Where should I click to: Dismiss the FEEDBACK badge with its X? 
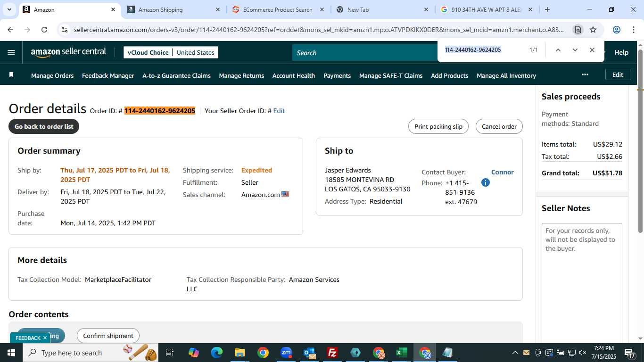[x=45, y=338]
